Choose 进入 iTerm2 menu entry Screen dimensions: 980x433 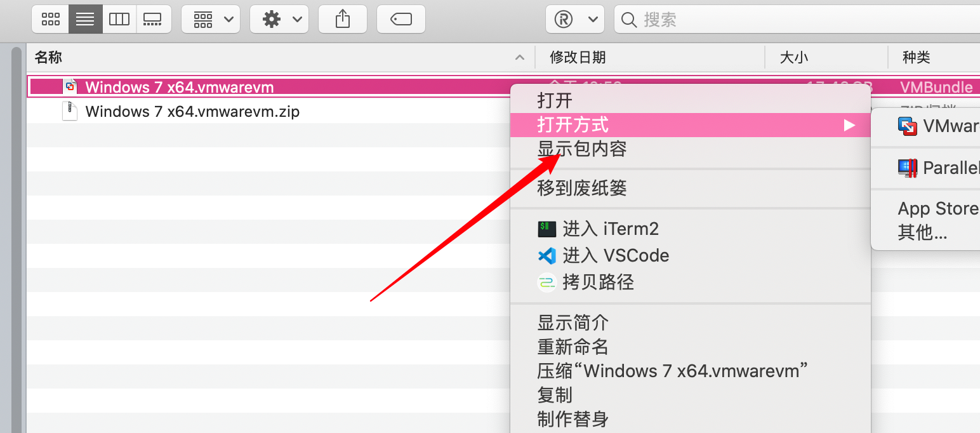coord(691,229)
